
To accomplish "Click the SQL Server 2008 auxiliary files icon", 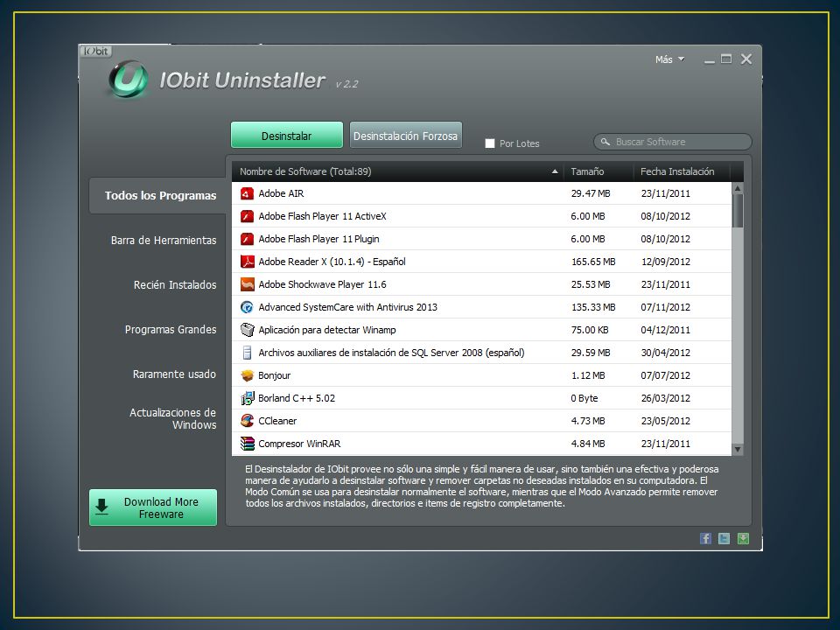I will click(x=247, y=353).
